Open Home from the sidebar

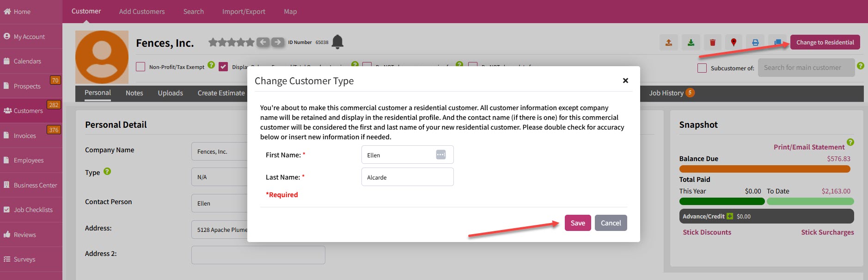pyautogui.click(x=31, y=12)
